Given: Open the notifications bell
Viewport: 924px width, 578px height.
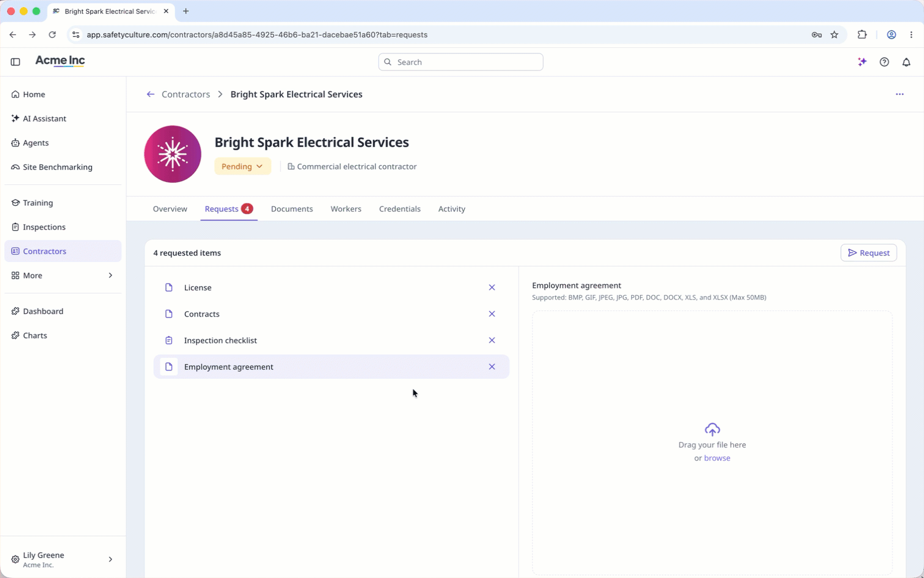Looking at the screenshot, I should pos(906,62).
